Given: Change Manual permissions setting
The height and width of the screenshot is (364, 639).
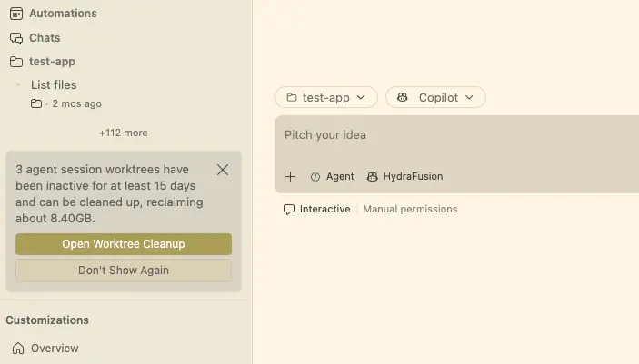Looking at the screenshot, I should pyautogui.click(x=410, y=210).
